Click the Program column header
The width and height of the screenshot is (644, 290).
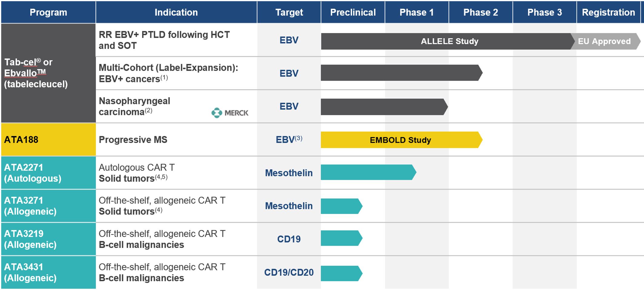pos(48,12)
